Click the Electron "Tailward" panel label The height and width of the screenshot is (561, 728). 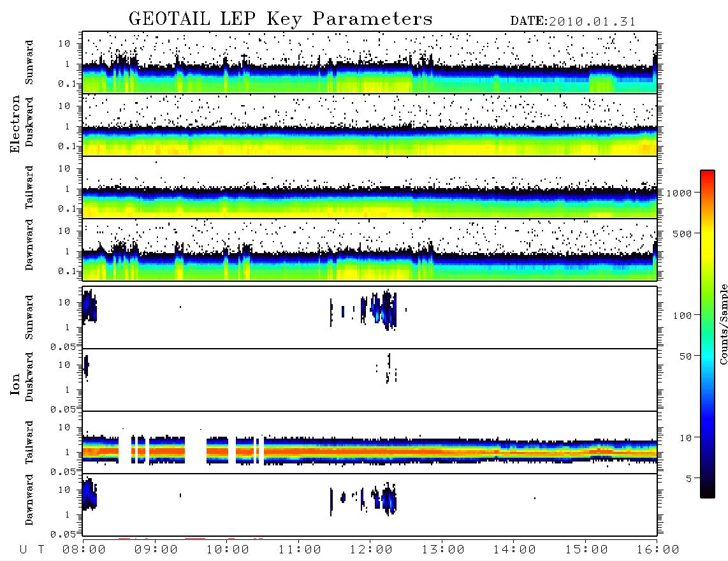(x=29, y=187)
